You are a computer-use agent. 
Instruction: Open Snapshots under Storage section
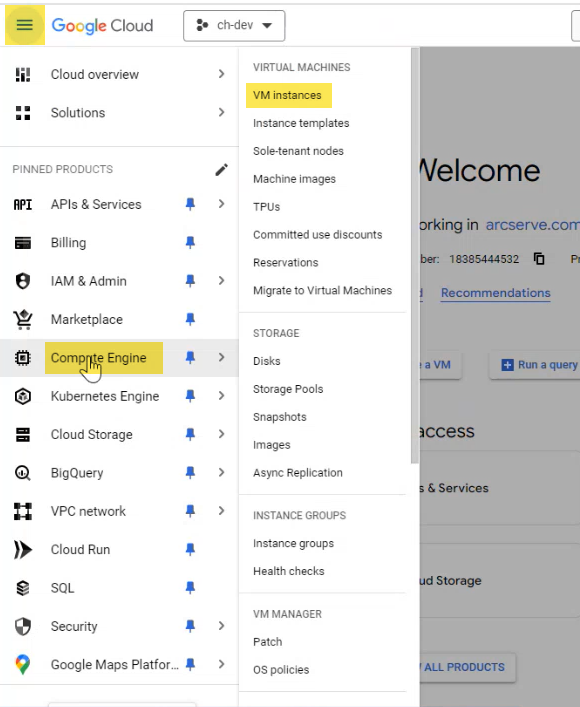280,417
